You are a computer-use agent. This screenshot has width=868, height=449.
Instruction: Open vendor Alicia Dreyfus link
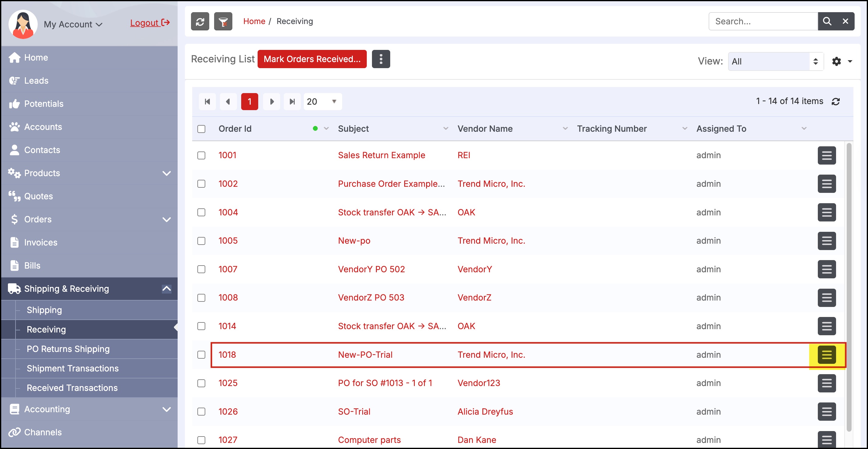(x=485, y=412)
